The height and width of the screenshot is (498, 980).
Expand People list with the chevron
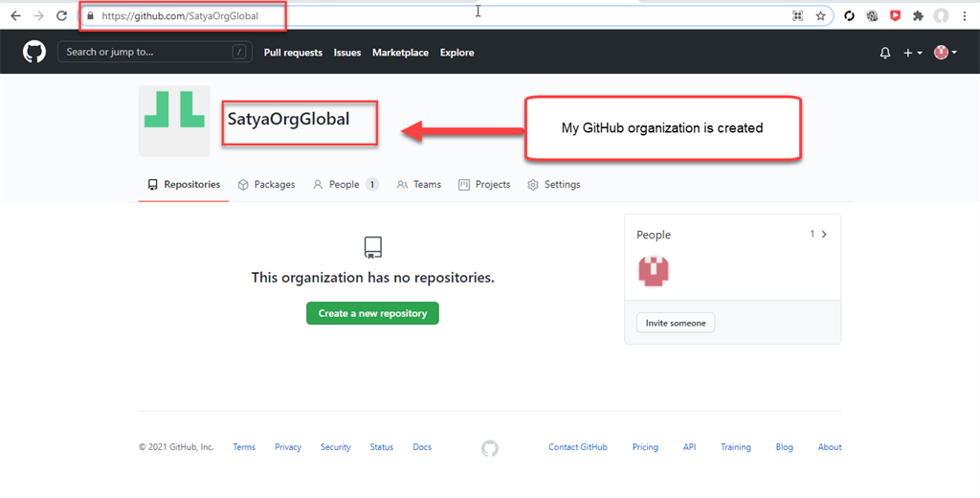point(824,234)
